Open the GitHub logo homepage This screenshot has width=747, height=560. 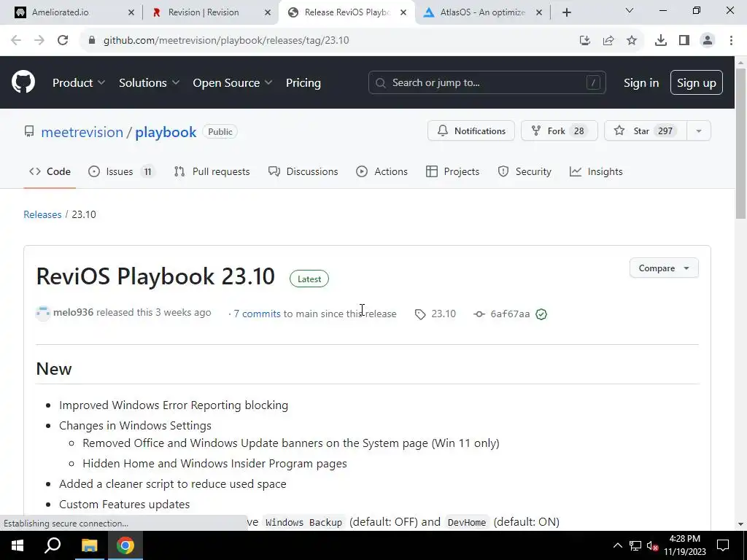23,82
